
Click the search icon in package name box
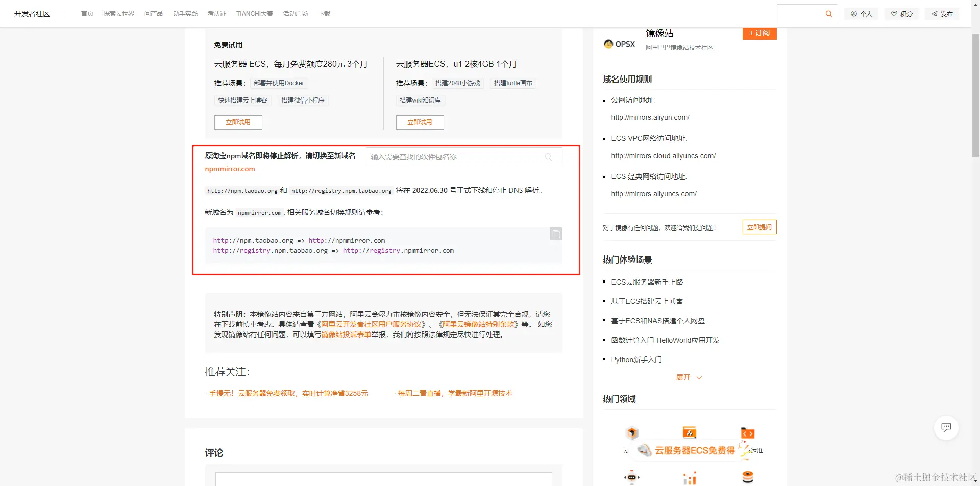pos(549,157)
